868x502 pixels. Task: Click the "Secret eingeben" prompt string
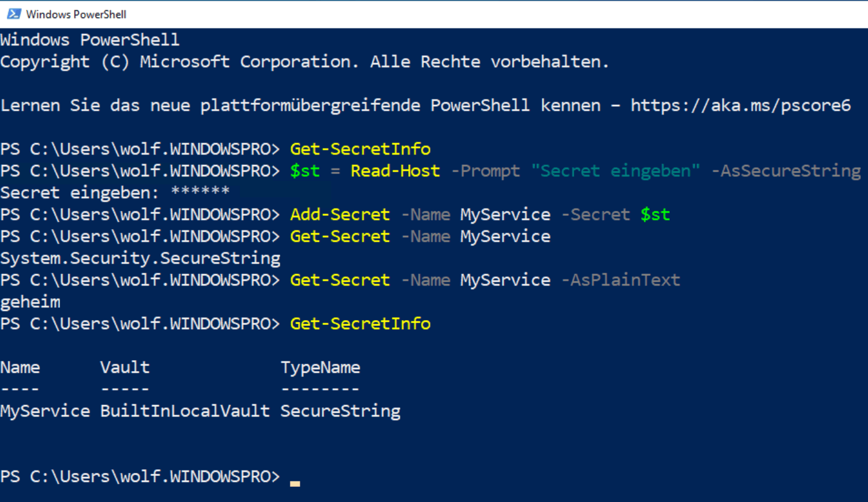(615, 171)
